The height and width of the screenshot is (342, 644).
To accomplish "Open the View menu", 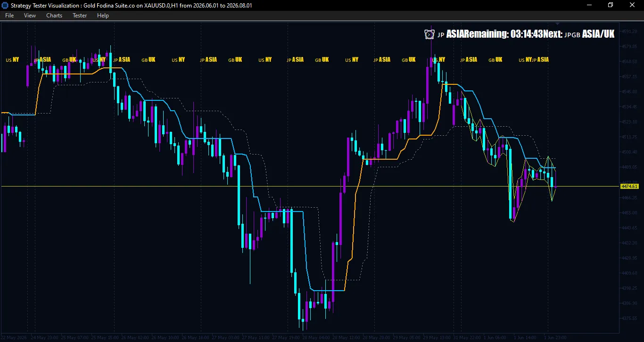I will [30, 16].
